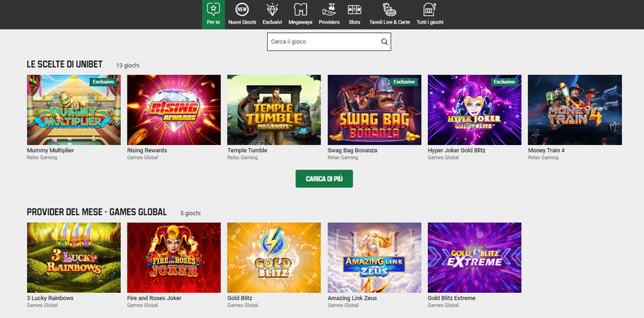The image size is (644, 318).
Task: Open the Providers tab label
Action: click(329, 22)
